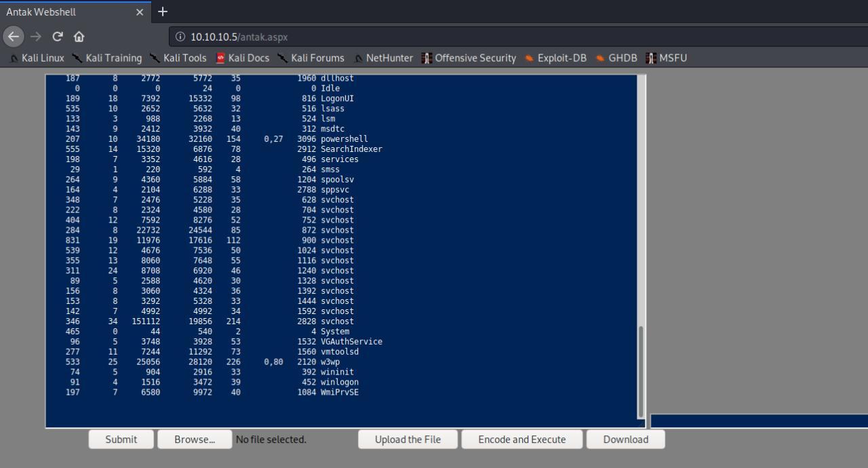The image size is (868, 468).
Task: Open the Kali Forums bookmark
Action: pos(311,58)
